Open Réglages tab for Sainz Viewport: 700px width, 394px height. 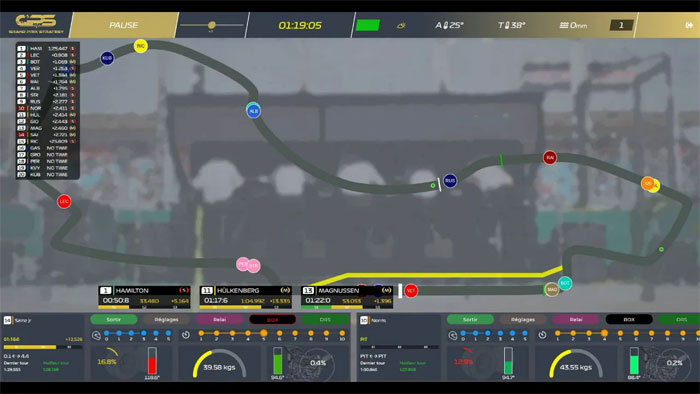point(166,319)
